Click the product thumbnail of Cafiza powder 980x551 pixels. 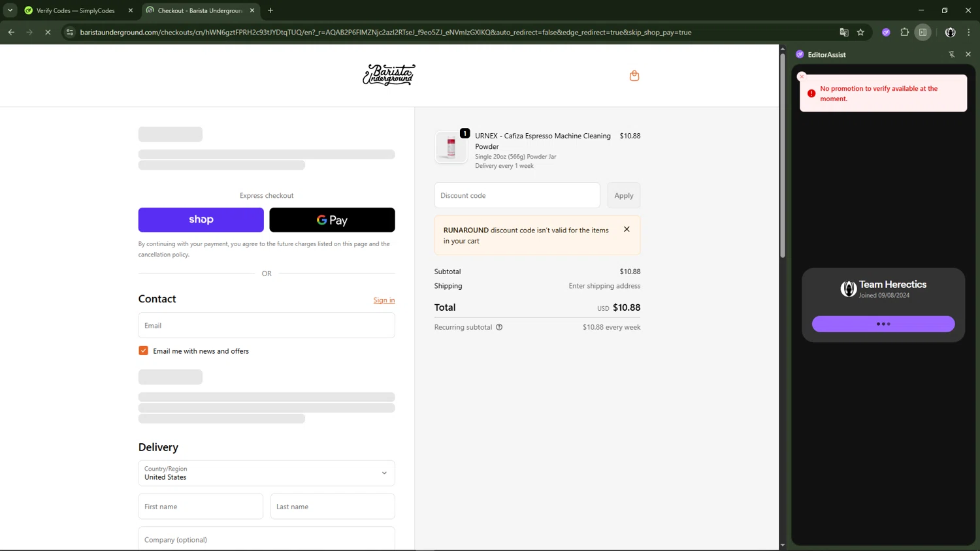pyautogui.click(x=451, y=147)
